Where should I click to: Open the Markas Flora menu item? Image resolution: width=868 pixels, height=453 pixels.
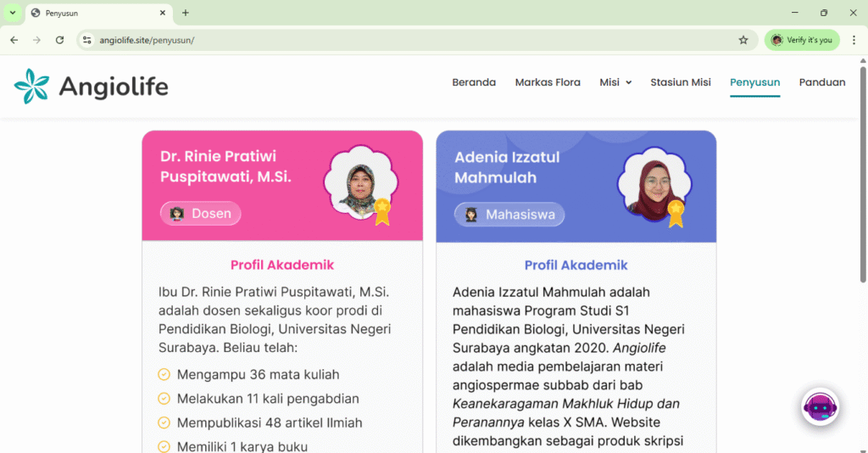[548, 82]
